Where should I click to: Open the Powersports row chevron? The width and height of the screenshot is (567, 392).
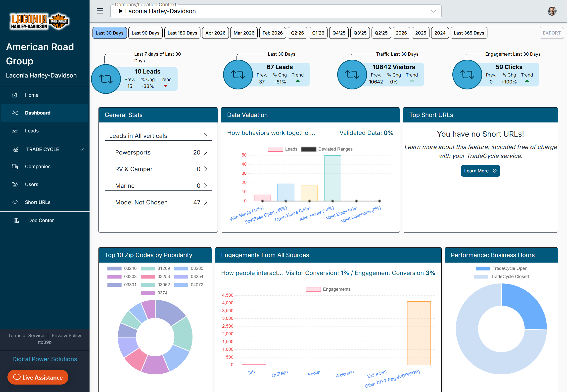click(206, 152)
